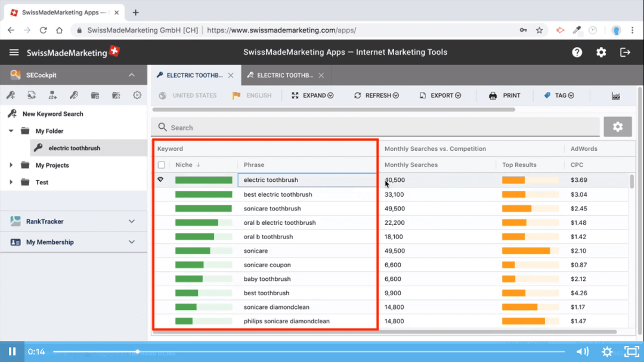Click the edit folder toolbar icon
The height and width of the screenshot is (362, 644).
pyautogui.click(x=116, y=95)
